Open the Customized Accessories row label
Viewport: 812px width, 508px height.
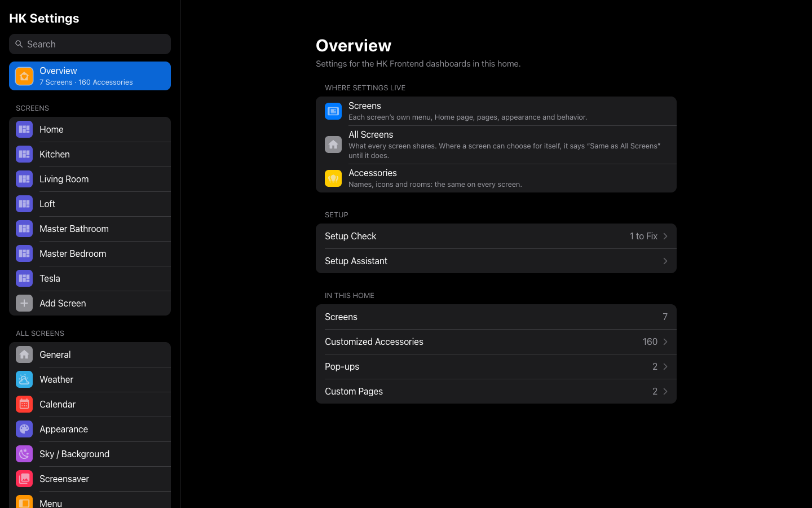pyautogui.click(x=374, y=341)
